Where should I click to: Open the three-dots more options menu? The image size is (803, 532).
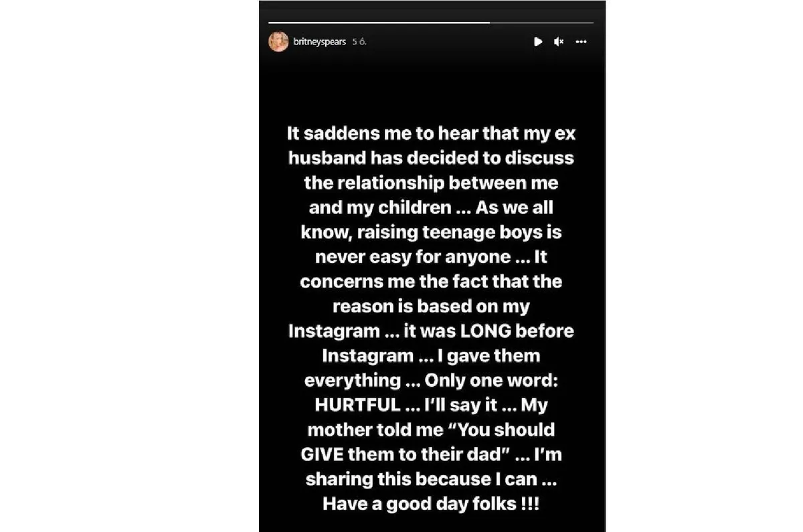(581, 41)
